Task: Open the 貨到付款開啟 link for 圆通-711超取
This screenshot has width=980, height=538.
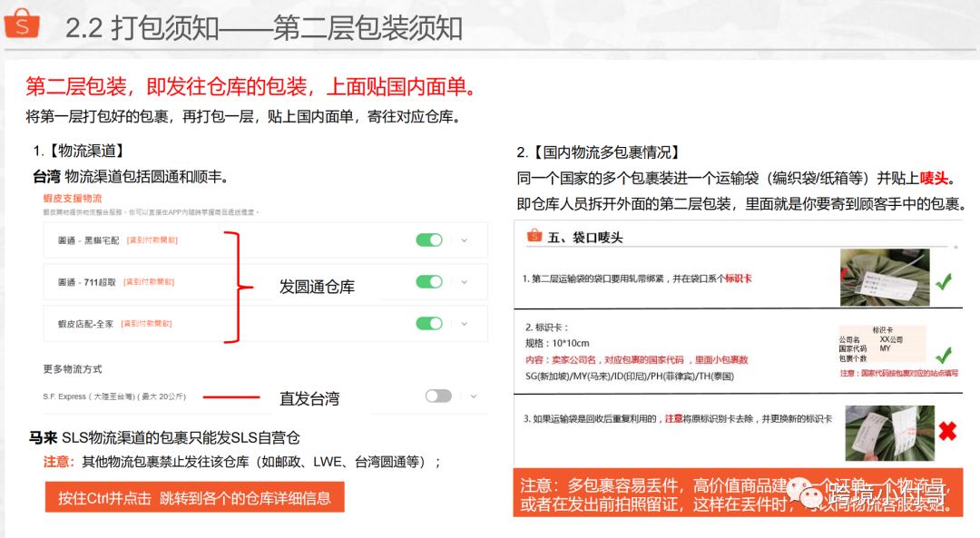Action: pos(149,282)
